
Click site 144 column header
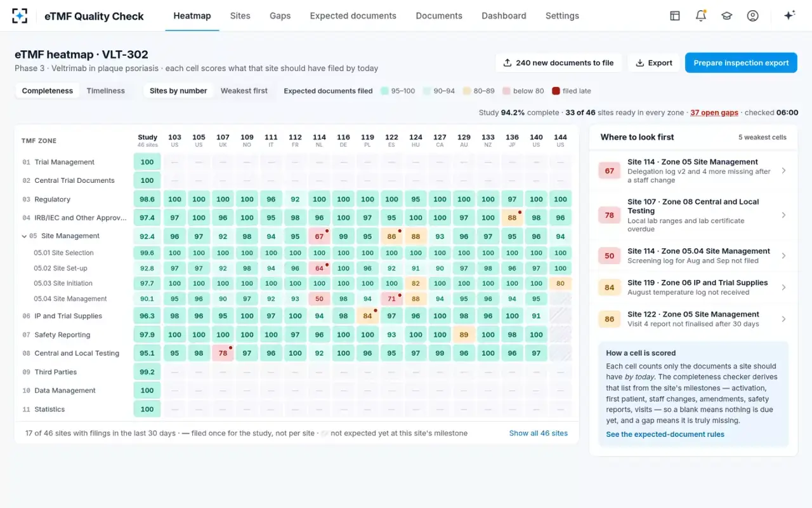[x=560, y=140]
